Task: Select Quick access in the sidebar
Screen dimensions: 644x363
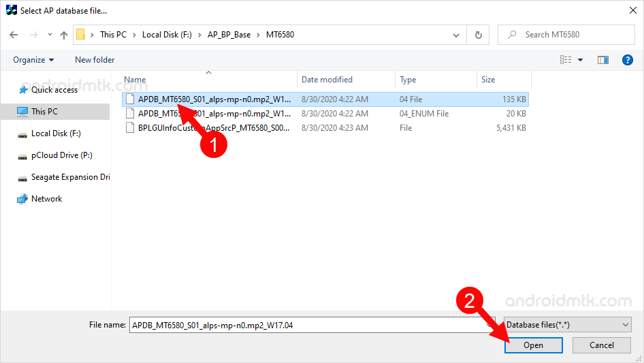Action: [54, 90]
